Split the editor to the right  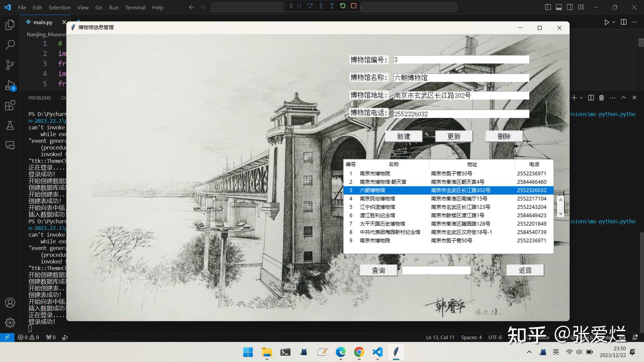(x=624, y=22)
